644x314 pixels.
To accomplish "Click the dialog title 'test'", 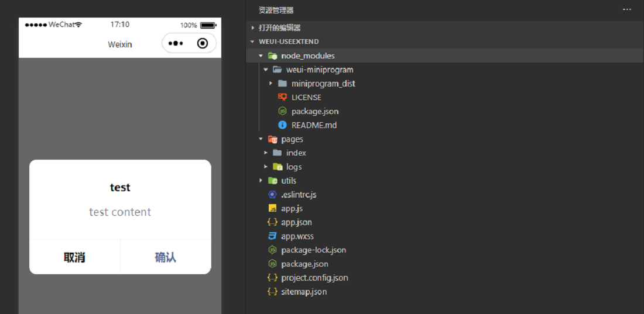I will pyautogui.click(x=120, y=187).
